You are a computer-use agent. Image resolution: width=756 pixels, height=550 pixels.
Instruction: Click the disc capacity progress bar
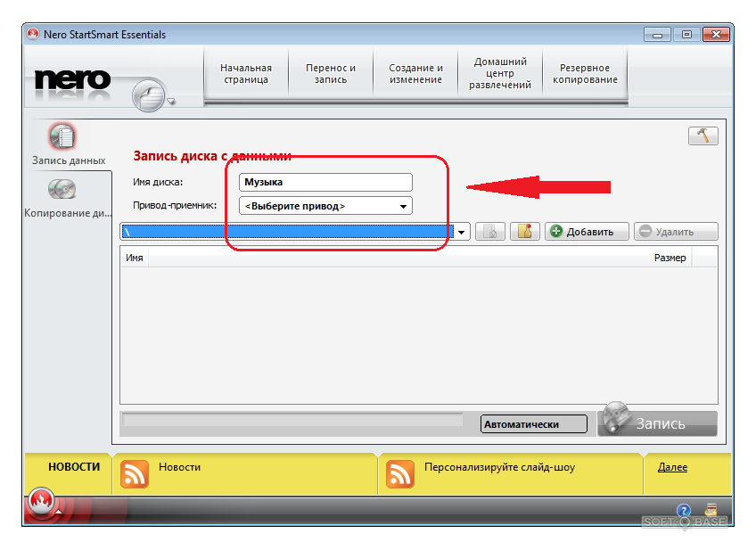(x=292, y=419)
